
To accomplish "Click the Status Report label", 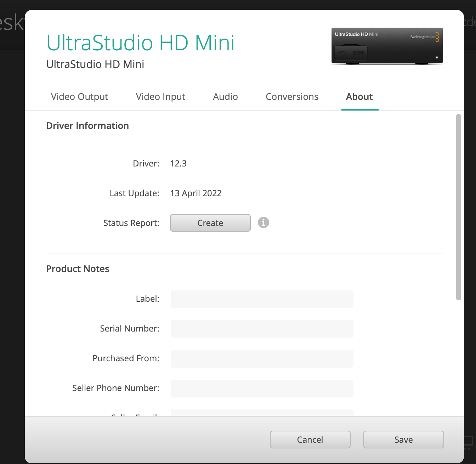I will pyautogui.click(x=131, y=223).
